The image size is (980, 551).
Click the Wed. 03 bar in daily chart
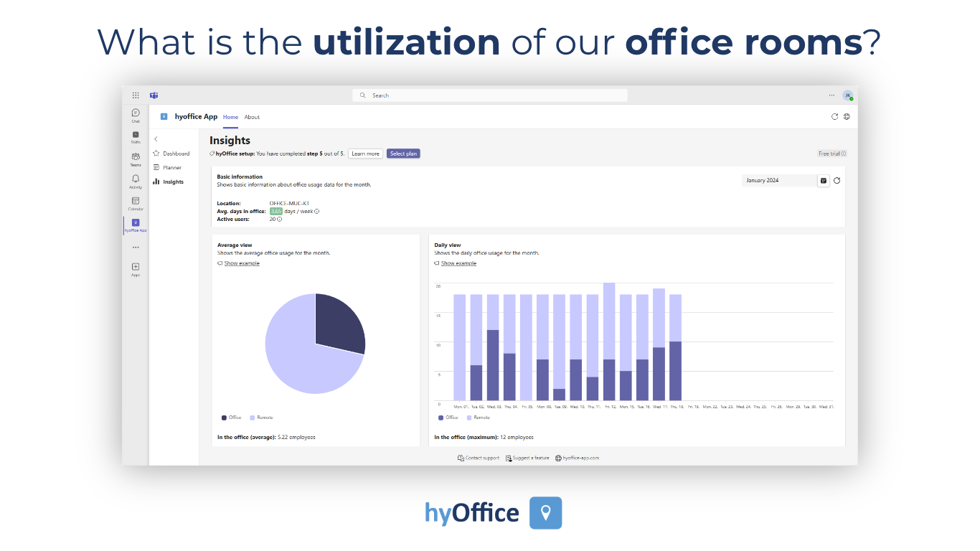[493, 347]
